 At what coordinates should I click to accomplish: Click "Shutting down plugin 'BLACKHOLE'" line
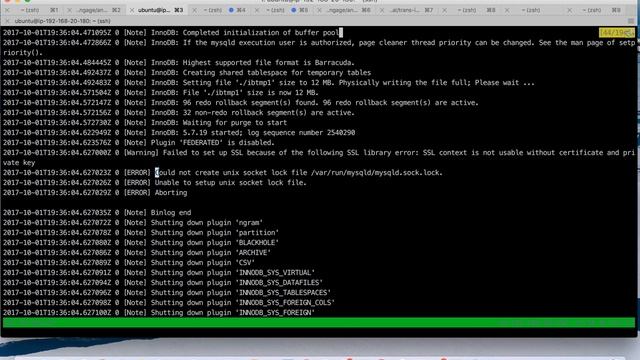click(x=141, y=242)
